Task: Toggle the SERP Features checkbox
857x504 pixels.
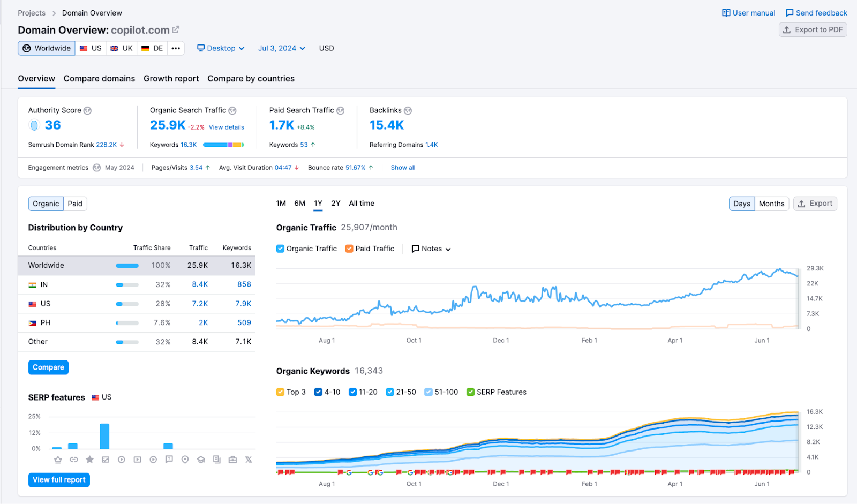Action: (x=470, y=392)
